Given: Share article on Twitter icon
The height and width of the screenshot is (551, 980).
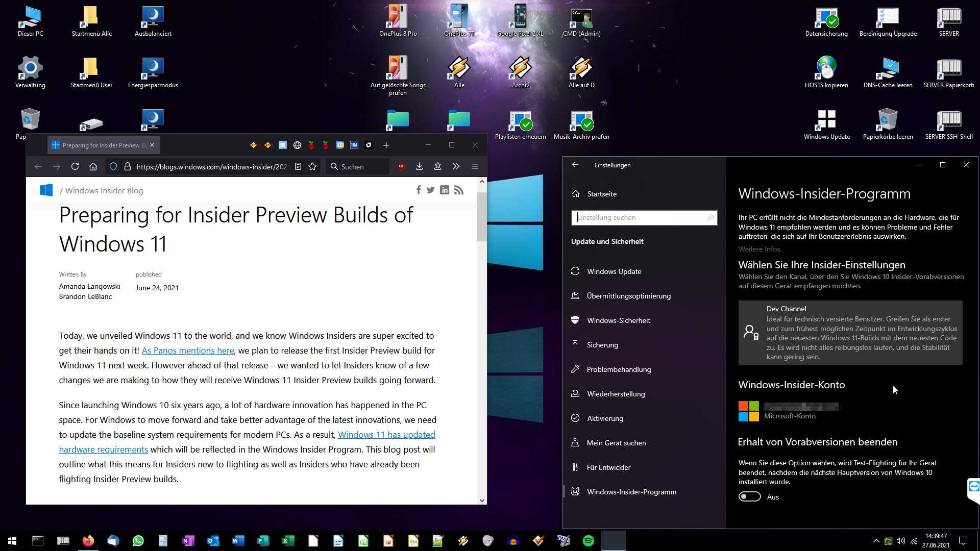Looking at the screenshot, I should point(431,190).
